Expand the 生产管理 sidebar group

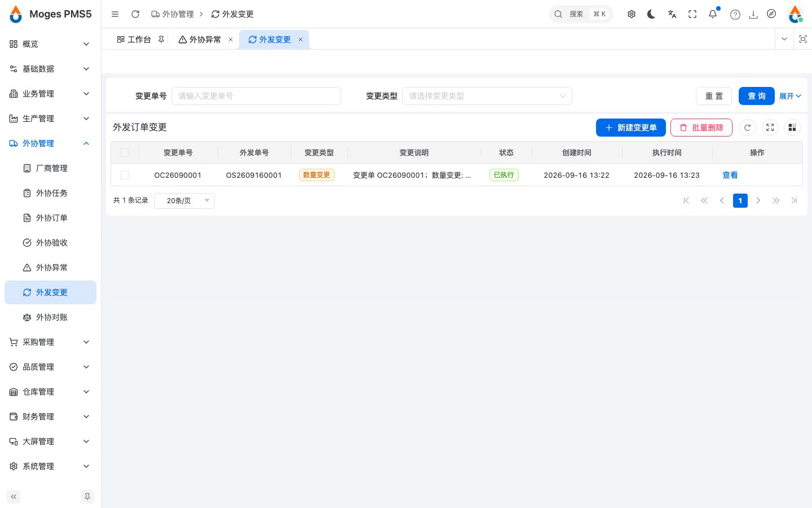click(x=50, y=119)
